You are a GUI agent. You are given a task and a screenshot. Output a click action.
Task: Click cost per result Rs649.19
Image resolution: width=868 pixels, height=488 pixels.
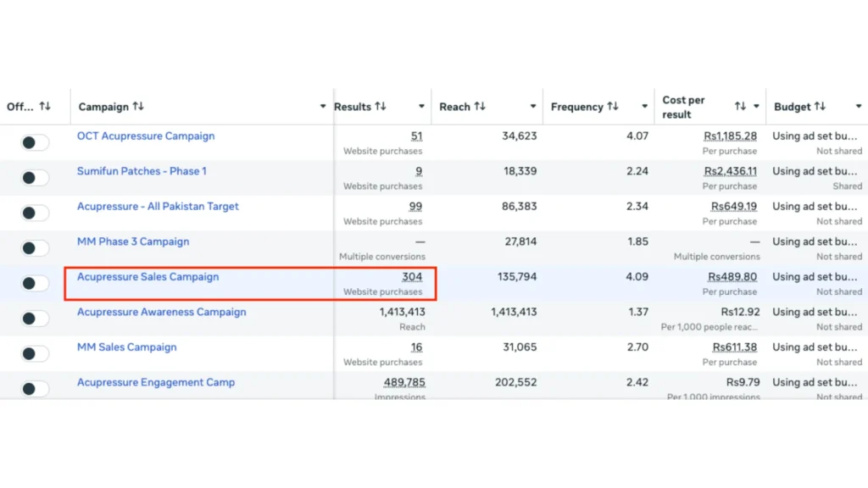coord(733,207)
